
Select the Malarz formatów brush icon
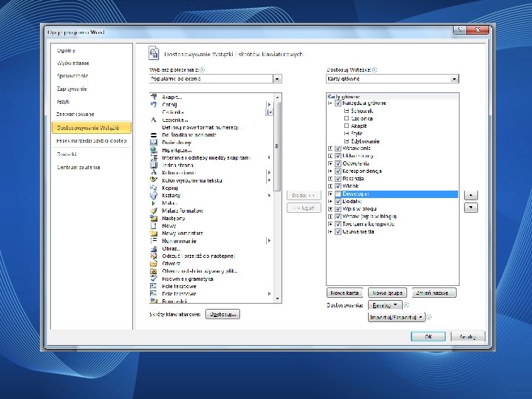pyautogui.click(x=154, y=211)
